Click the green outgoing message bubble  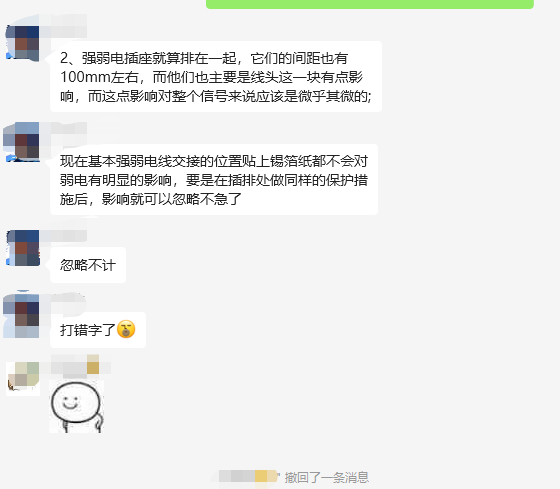370,4
